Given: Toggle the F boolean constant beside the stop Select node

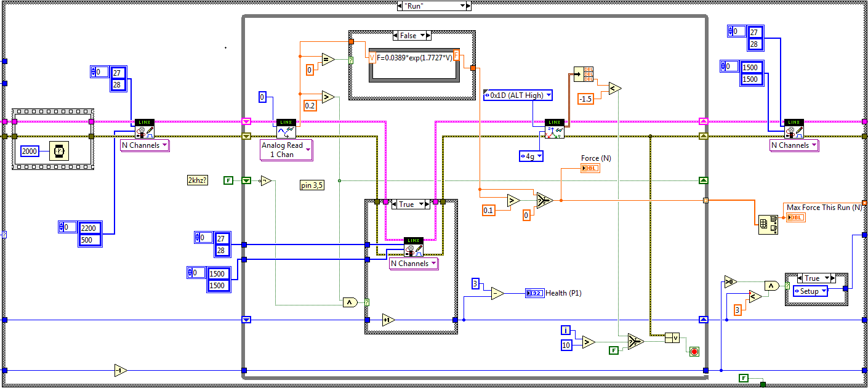Looking at the screenshot, I should pyautogui.click(x=614, y=350).
